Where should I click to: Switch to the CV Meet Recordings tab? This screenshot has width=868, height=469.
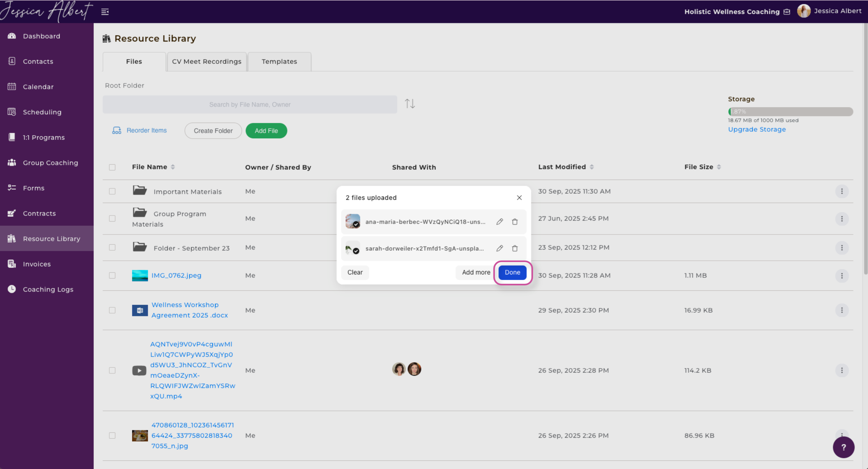click(x=206, y=61)
